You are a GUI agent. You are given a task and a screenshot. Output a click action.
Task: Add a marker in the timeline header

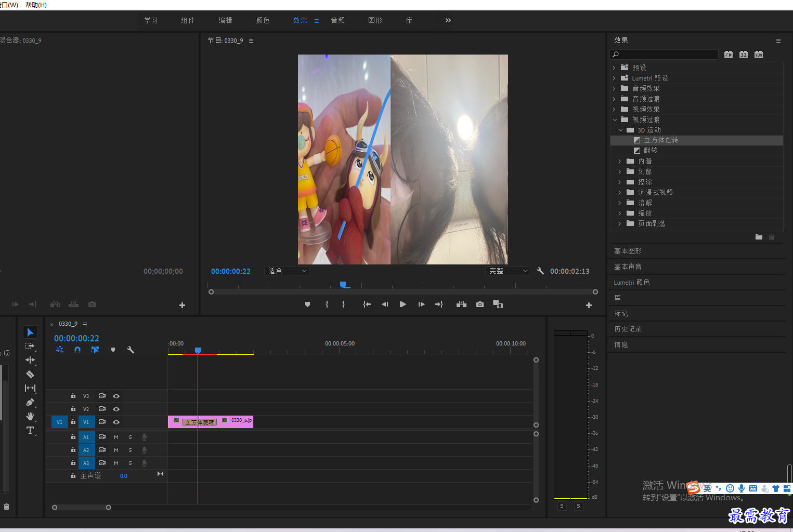(x=113, y=350)
